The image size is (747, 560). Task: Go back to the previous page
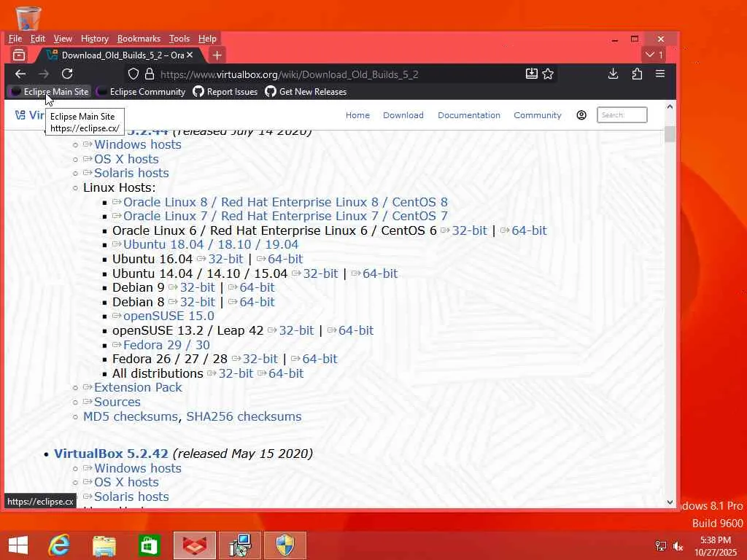click(x=20, y=74)
